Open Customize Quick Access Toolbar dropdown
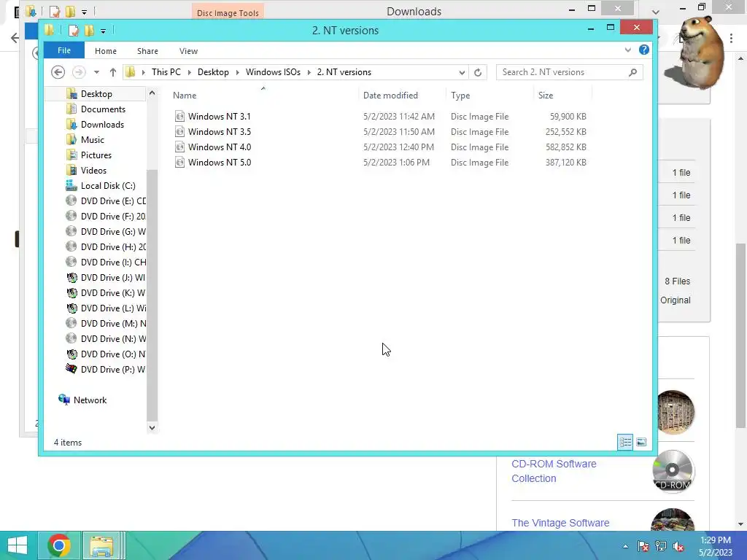The height and width of the screenshot is (560, 747). pyautogui.click(x=103, y=31)
